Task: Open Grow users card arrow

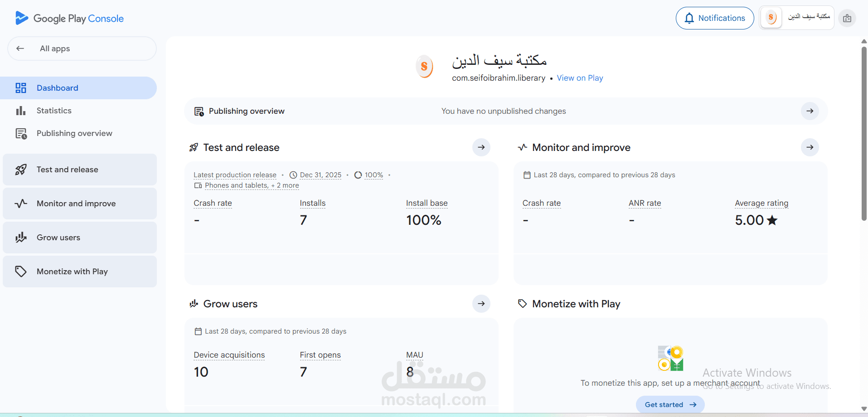Action: (481, 304)
